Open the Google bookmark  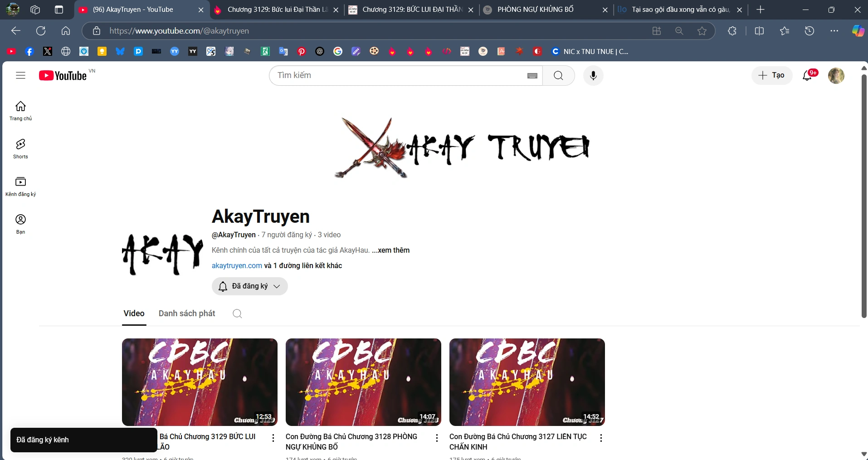[338, 51]
